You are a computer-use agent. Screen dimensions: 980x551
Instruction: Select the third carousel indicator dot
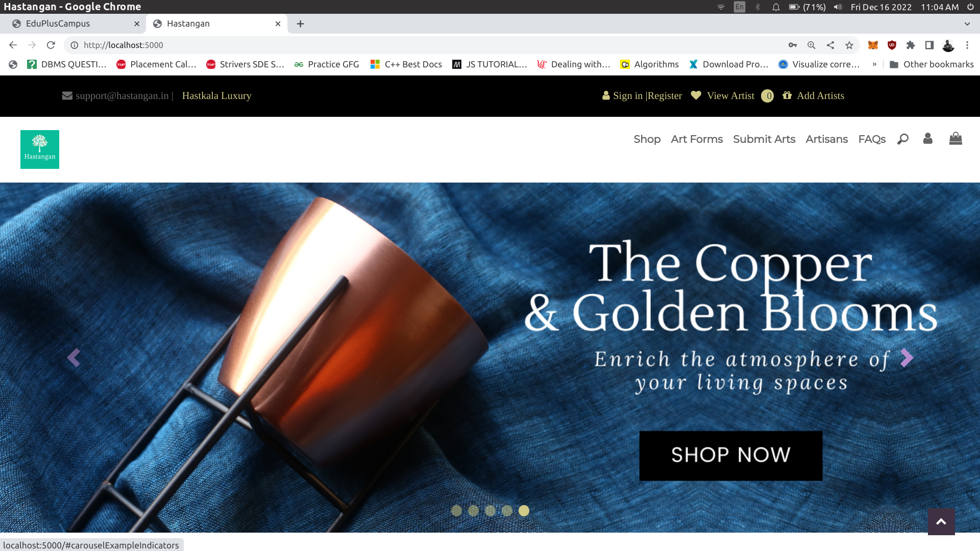coord(490,511)
